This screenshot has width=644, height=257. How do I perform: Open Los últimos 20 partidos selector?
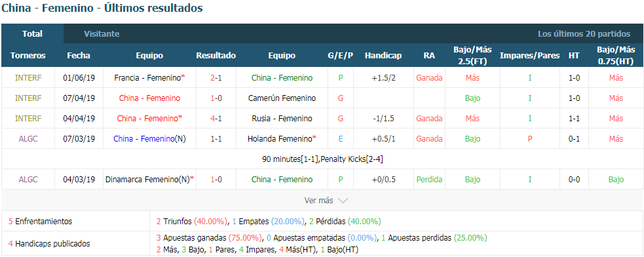click(x=584, y=33)
